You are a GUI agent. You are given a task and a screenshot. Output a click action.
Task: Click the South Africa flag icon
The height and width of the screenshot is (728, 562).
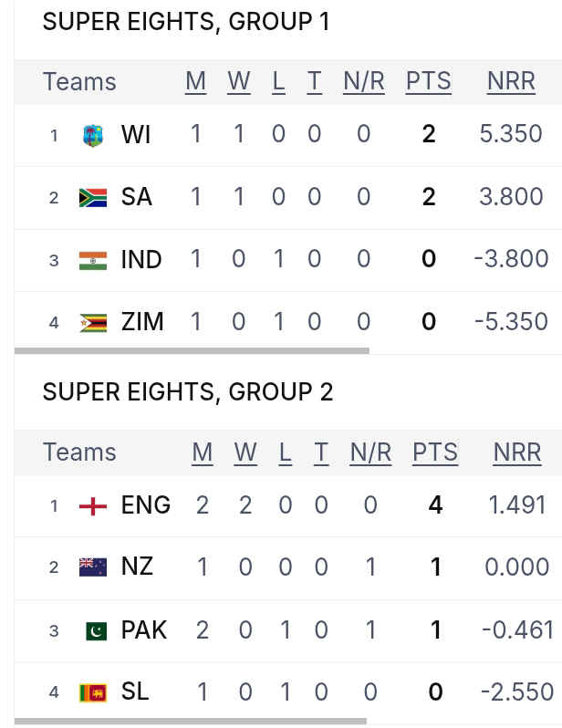pyautogui.click(x=93, y=197)
